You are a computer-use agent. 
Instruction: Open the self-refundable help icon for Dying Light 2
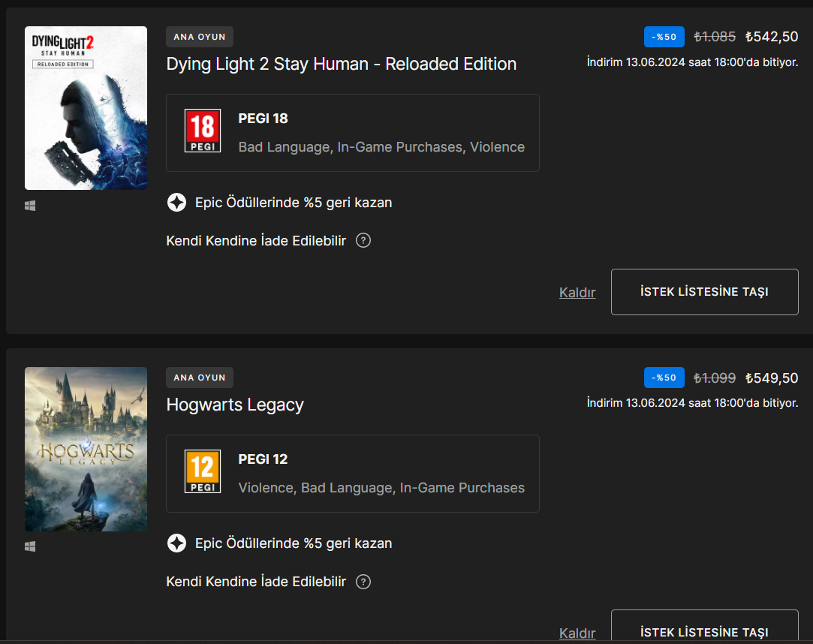(x=363, y=241)
